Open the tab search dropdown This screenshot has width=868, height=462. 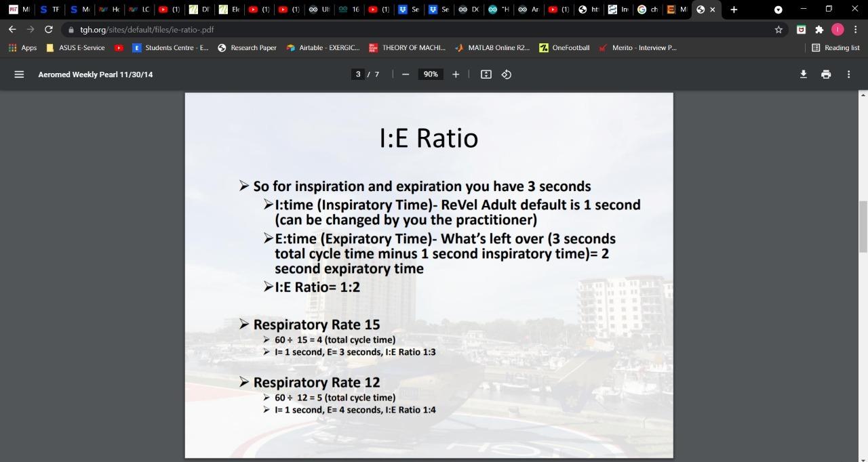(x=778, y=9)
